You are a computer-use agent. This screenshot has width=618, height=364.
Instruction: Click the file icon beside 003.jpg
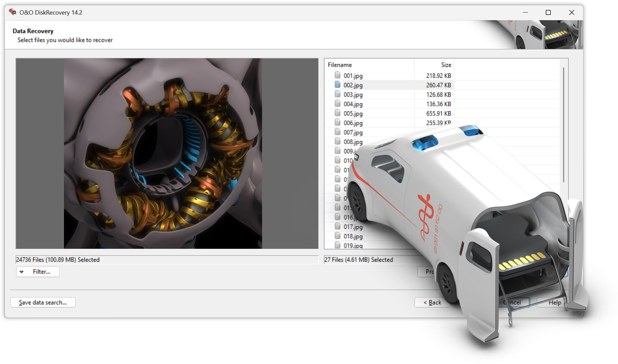[x=337, y=94]
